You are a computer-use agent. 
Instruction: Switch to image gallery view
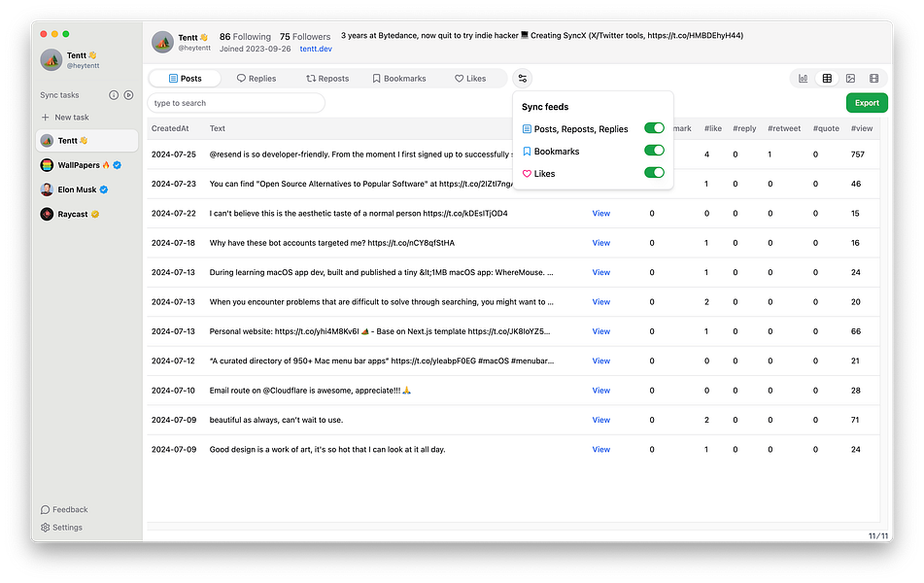850,79
